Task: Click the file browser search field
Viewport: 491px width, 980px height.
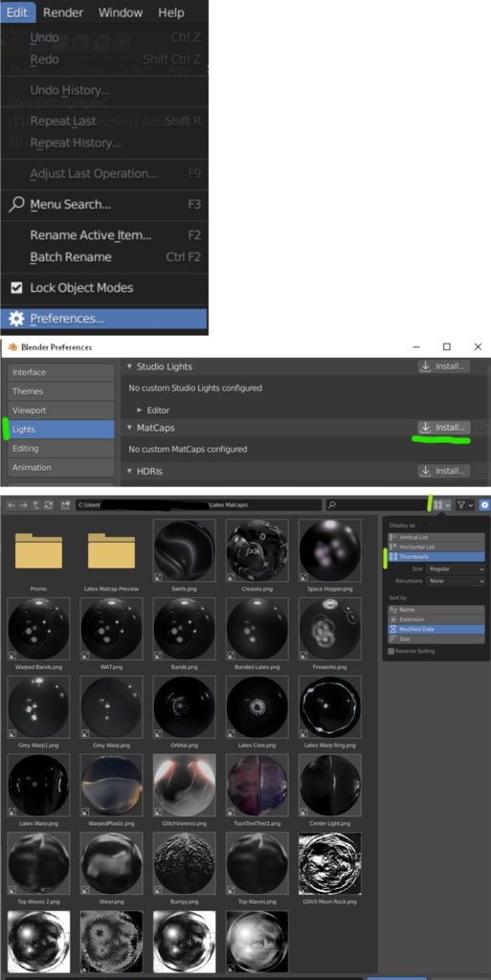Action: [377, 505]
